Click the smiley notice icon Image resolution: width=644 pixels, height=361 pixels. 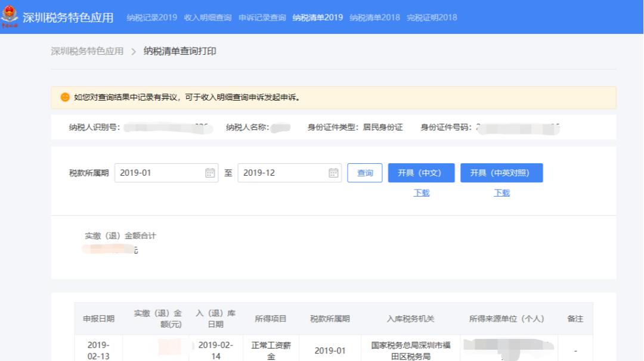pyautogui.click(x=65, y=97)
